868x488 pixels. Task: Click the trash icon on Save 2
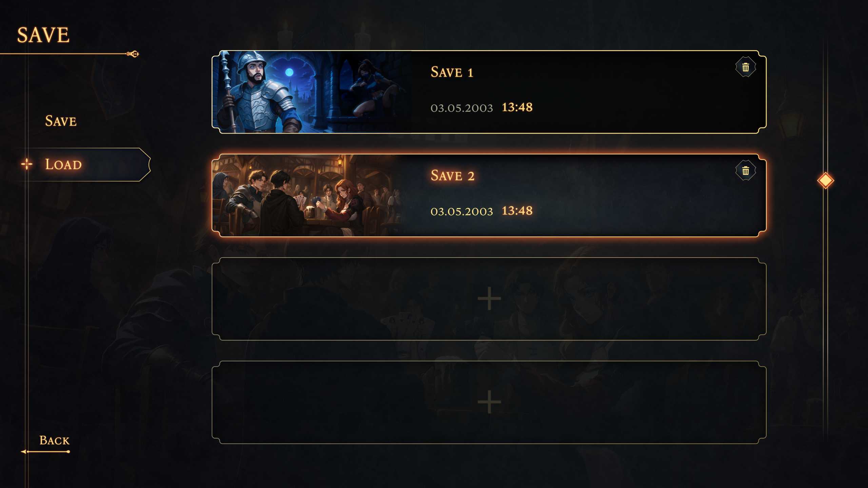point(745,170)
